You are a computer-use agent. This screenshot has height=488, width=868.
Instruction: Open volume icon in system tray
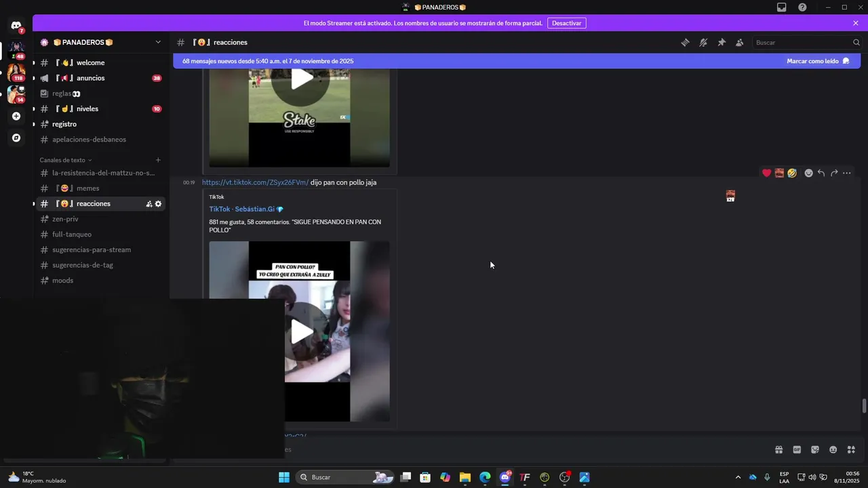pos(812,477)
